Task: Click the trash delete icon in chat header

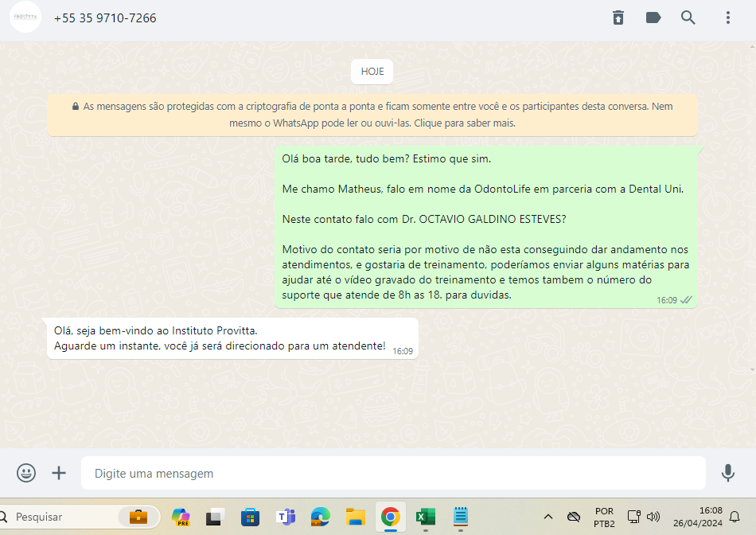Action: pyautogui.click(x=618, y=18)
